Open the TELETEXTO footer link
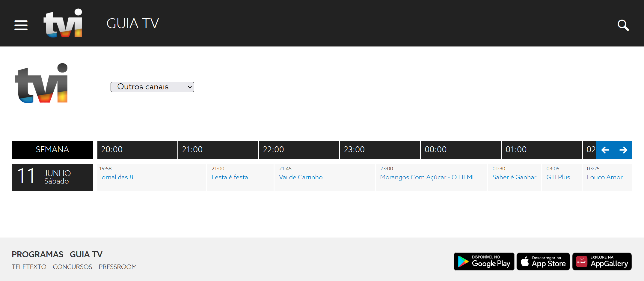The width and height of the screenshot is (644, 281). [29, 267]
